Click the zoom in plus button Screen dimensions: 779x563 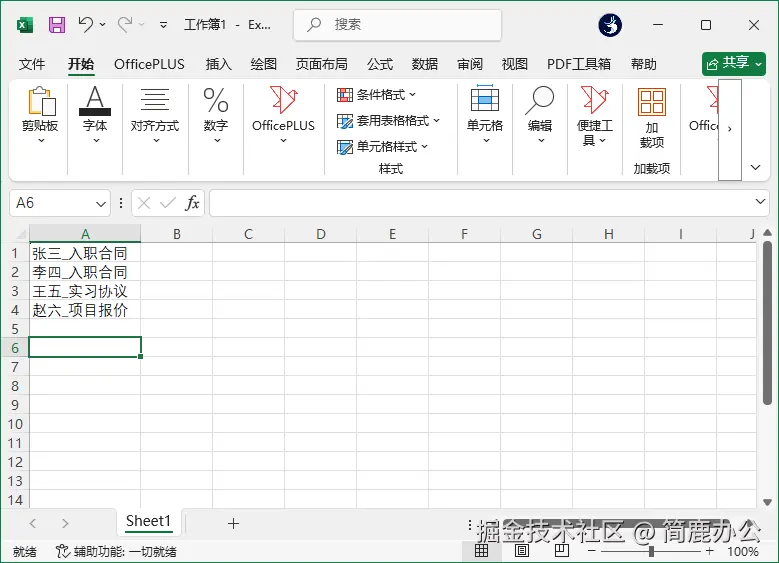[709, 551]
